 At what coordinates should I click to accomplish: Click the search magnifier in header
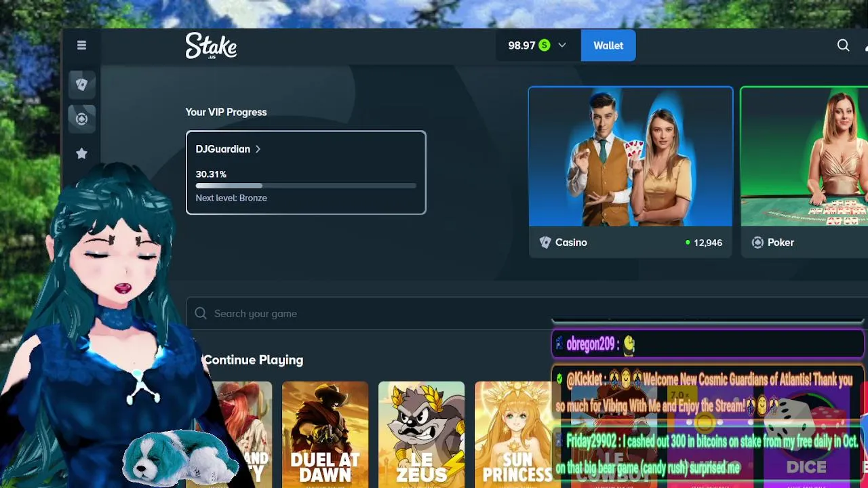coord(843,45)
